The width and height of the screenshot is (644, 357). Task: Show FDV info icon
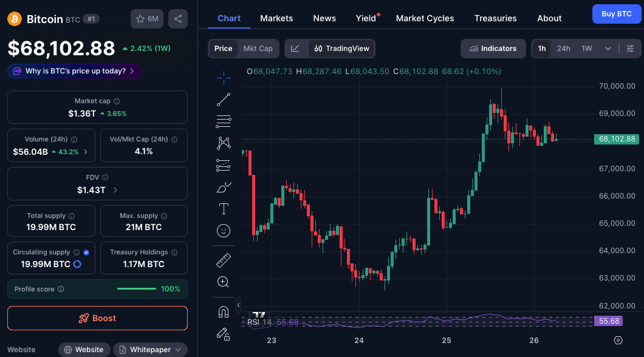click(x=105, y=177)
